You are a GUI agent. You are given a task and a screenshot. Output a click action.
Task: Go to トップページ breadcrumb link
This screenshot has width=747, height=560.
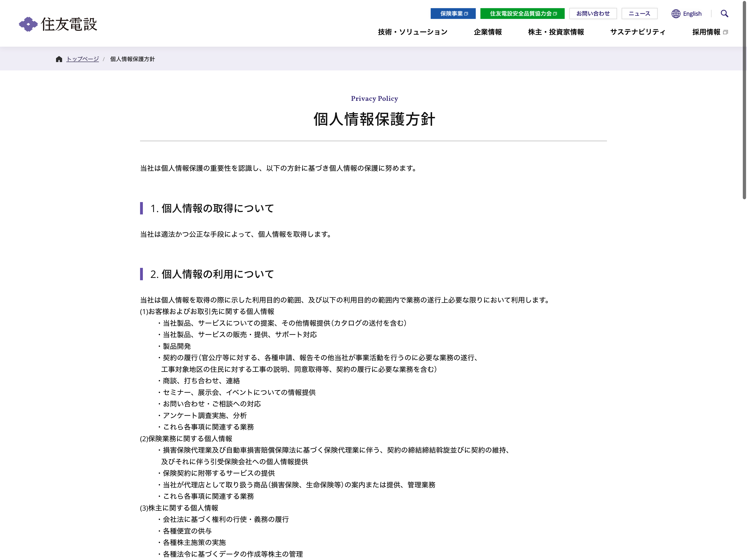click(x=82, y=59)
